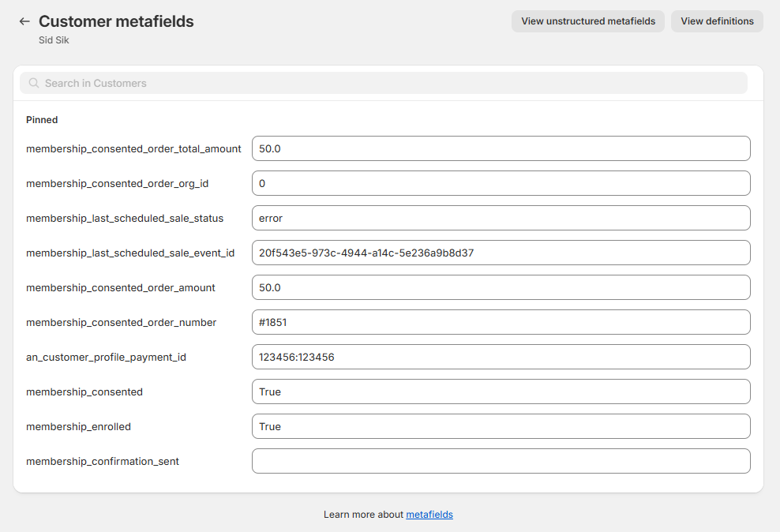The width and height of the screenshot is (780, 532).
Task: Click into membership_consented_order_amount field
Action: (x=501, y=287)
